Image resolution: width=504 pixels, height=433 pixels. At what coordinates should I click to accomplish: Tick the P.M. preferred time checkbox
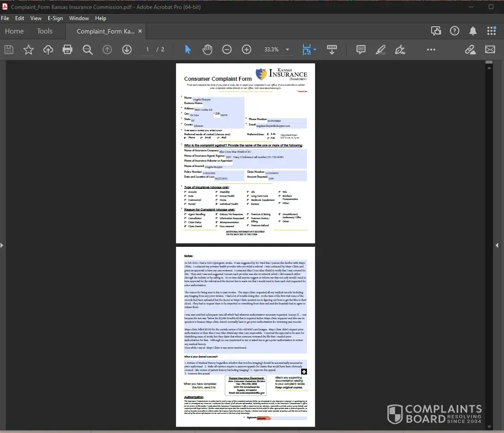click(268, 138)
